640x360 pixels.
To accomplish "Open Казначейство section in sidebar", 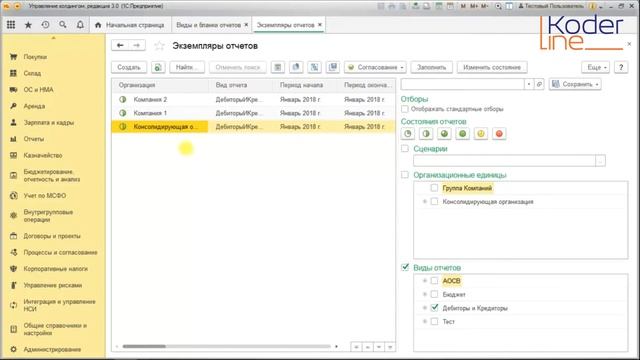I will pos(43,155).
